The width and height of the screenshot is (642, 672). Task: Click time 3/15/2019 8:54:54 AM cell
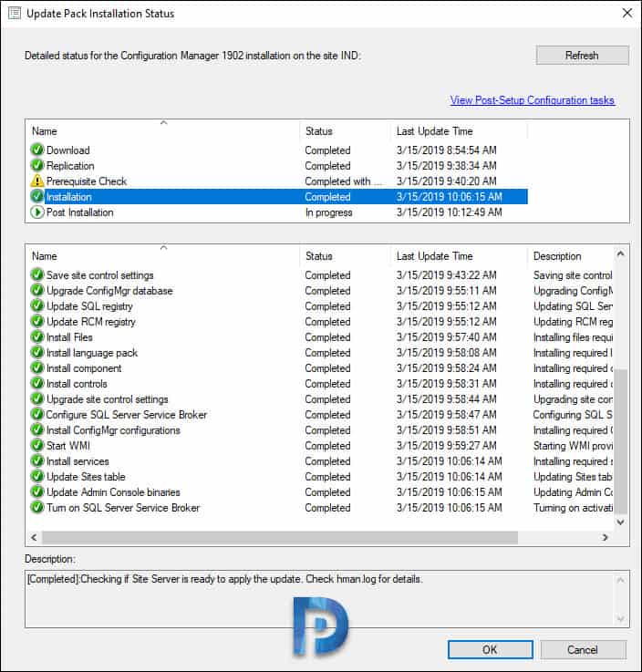(446, 150)
